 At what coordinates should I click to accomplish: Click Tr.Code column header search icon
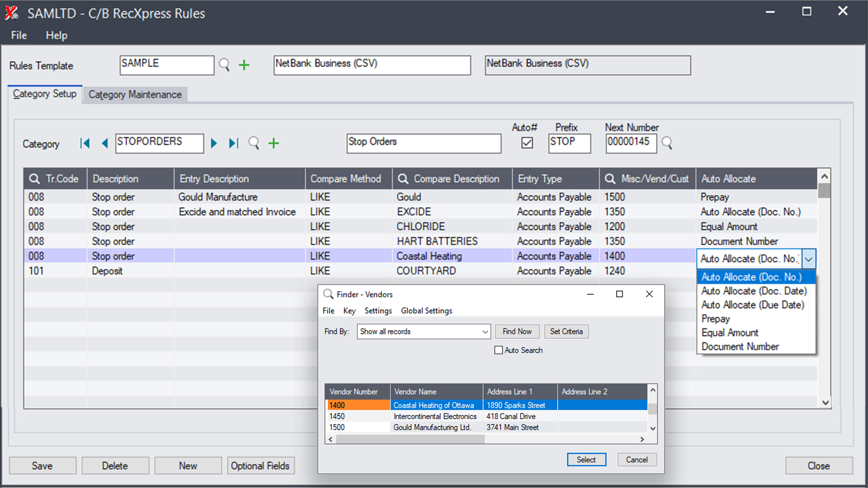34,179
